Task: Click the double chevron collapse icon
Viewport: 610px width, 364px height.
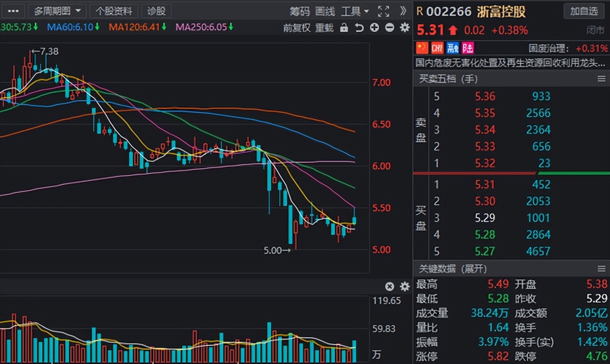Action: tap(403, 11)
